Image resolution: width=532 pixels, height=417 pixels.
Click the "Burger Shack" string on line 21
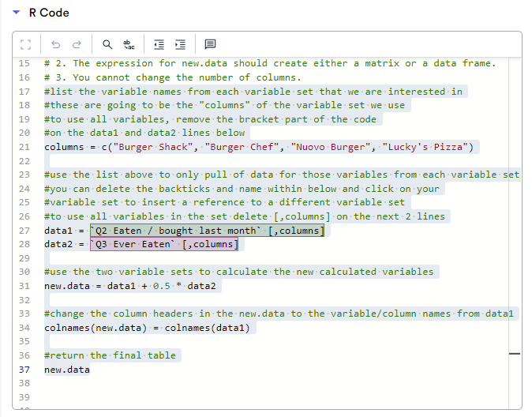(x=153, y=147)
